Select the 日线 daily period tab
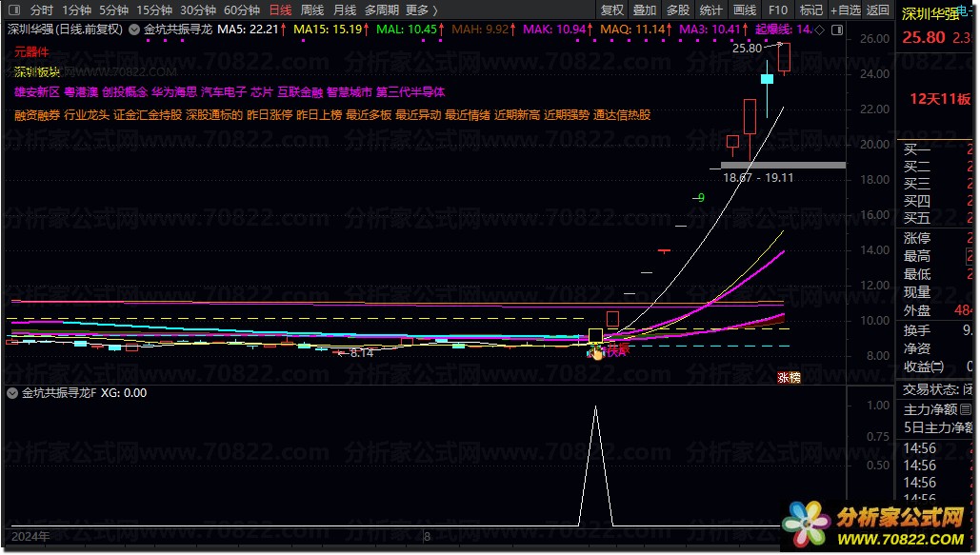980x555 pixels. pos(281,10)
